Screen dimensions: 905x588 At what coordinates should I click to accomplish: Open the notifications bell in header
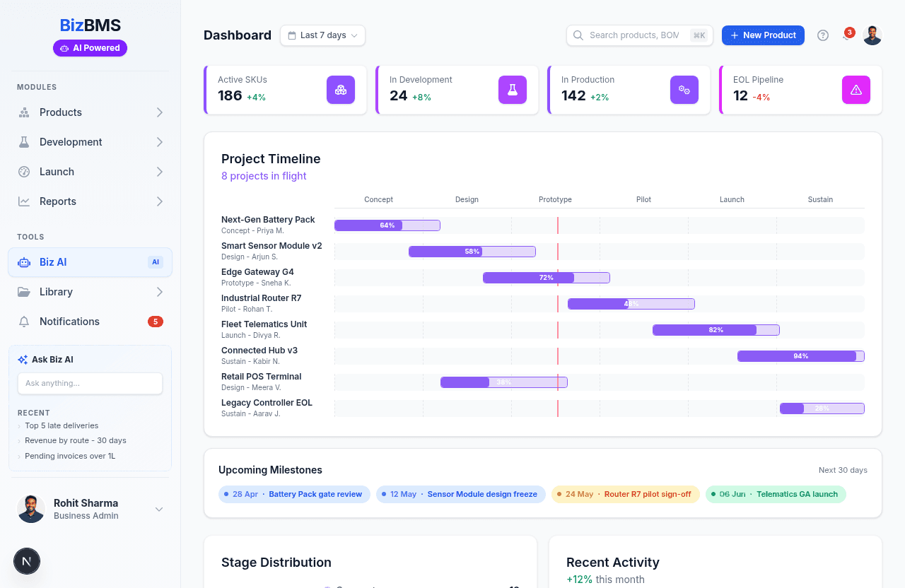coord(846,35)
